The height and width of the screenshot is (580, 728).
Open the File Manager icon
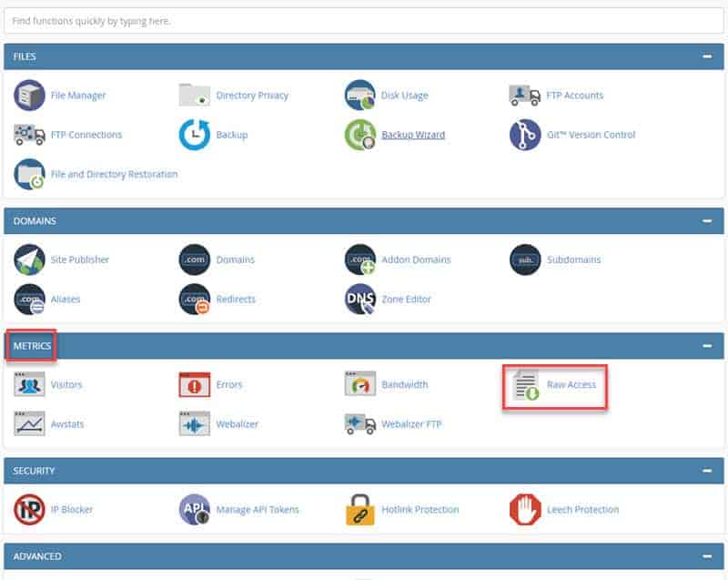[x=29, y=96]
